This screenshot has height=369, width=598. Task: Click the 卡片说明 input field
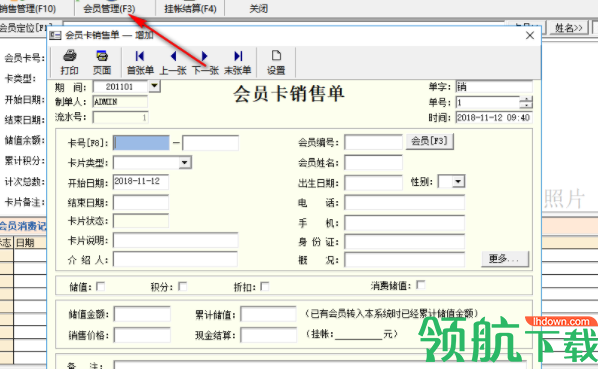click(x=175, y=241)
